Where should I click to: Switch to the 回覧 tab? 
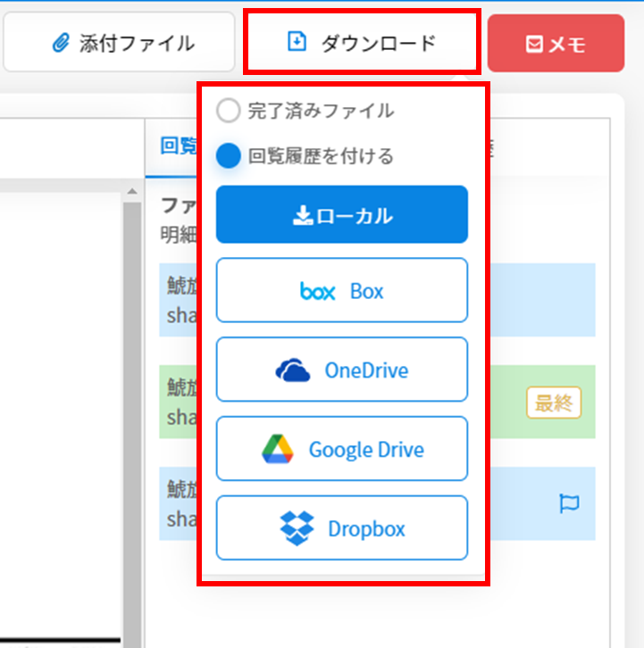[179, 145]
